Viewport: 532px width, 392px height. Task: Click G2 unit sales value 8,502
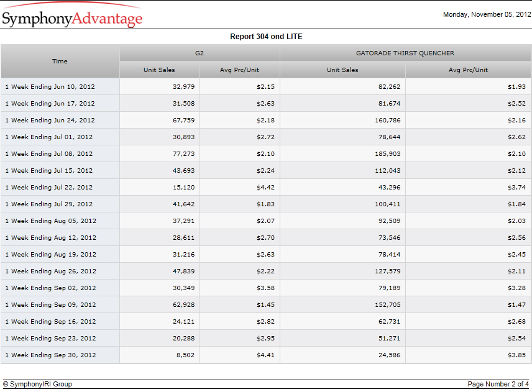click(185, 355)
